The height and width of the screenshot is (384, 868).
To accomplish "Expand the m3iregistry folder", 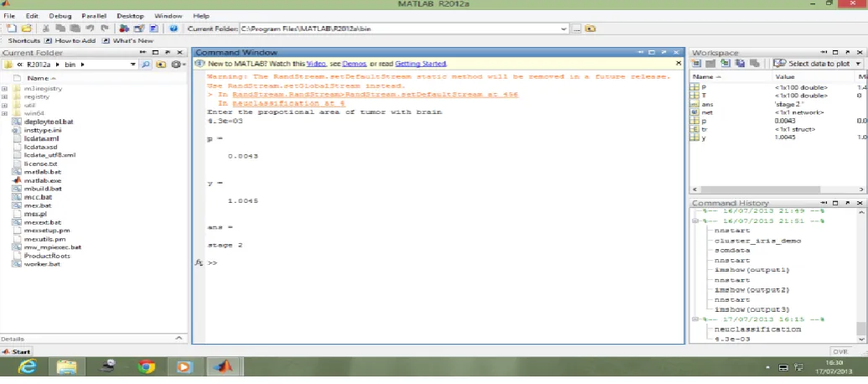I will (x=4, y=89).
